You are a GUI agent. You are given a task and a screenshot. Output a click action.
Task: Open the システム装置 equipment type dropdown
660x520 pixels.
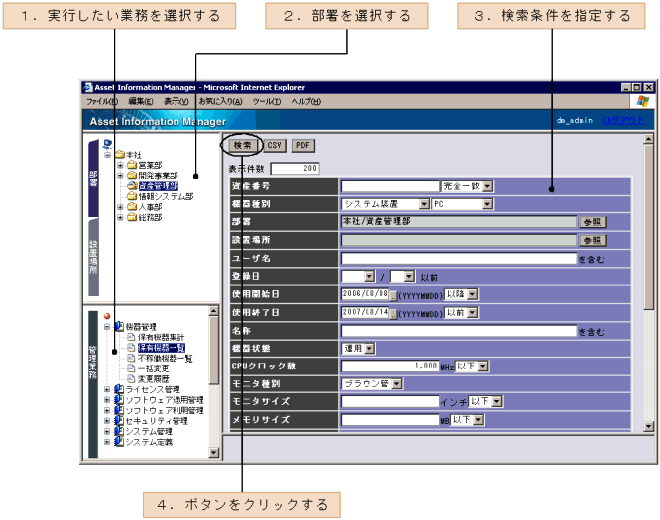425,204
